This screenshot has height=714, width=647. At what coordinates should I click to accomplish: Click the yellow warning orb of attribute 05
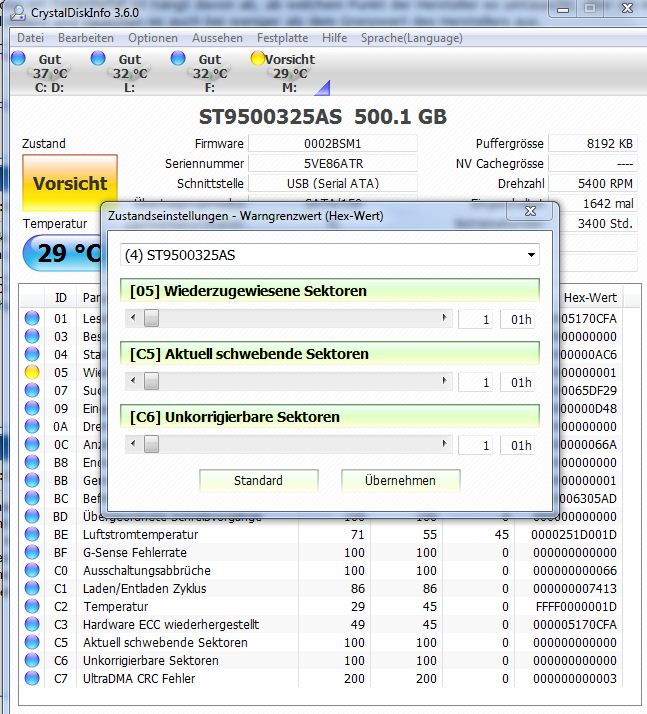(32, 372)
